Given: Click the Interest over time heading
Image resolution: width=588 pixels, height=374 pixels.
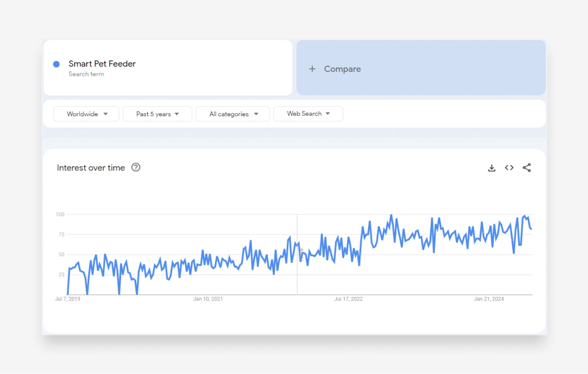Looking at the screenshot, I should [x=91, y=168].
